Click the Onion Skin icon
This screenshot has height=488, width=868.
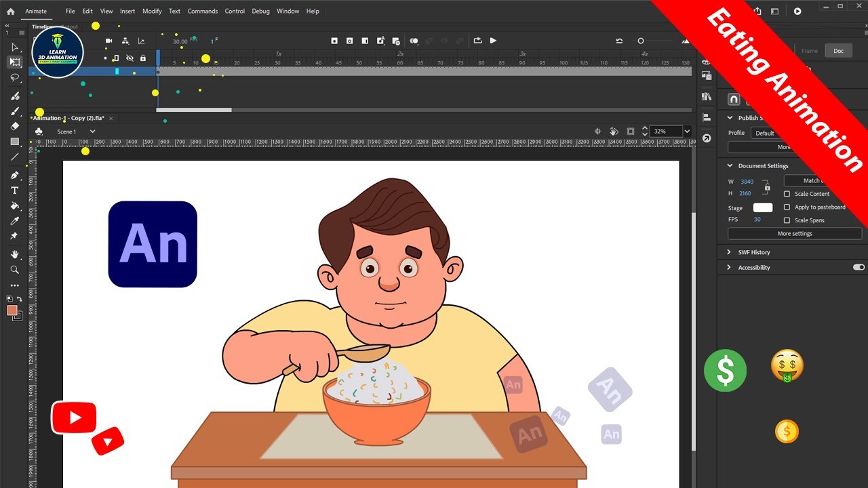click(x=414, y=41)
